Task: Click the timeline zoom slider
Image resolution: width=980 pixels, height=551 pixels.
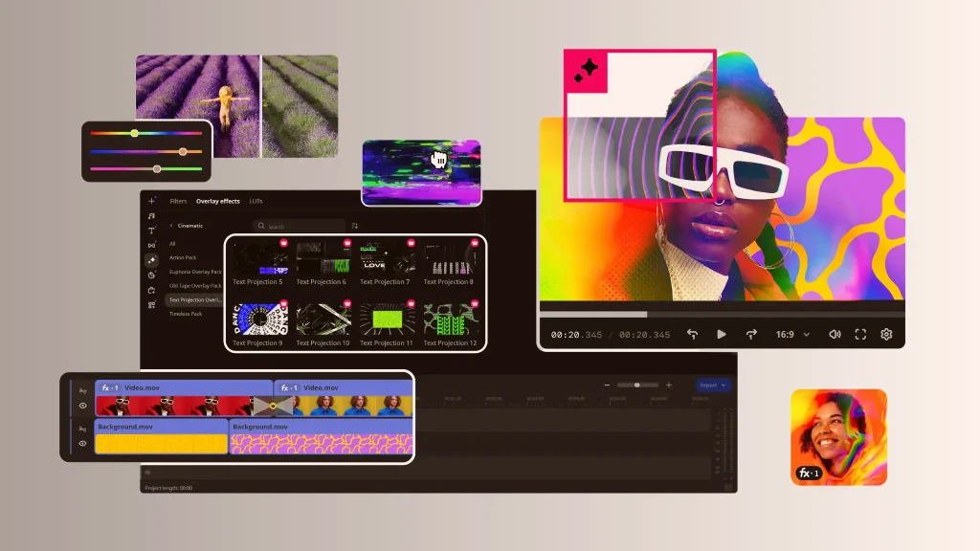Action: 637,385
